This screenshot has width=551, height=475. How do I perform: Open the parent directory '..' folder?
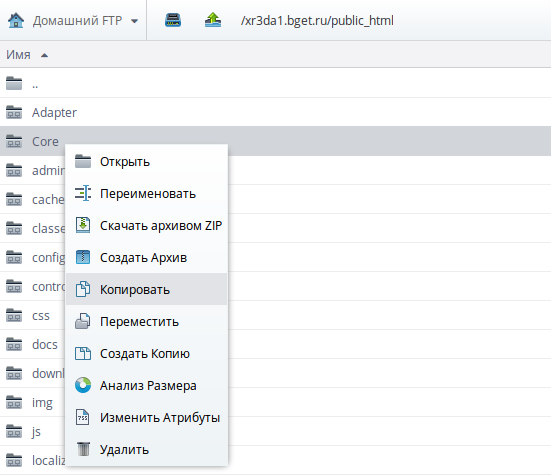[x=276, y=84]
